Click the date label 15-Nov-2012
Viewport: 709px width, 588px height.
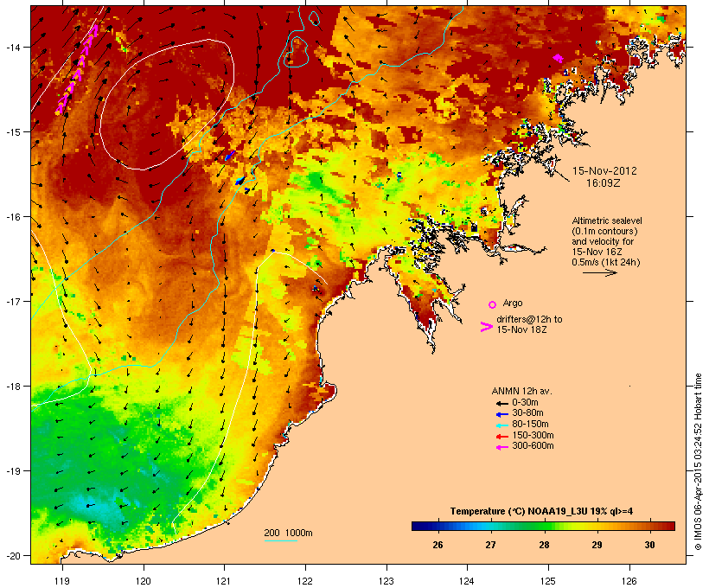point(604,171)
